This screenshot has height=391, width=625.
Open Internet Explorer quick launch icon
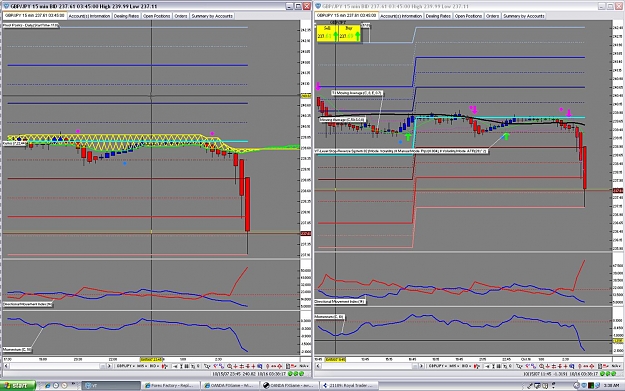tap(48, 385)
